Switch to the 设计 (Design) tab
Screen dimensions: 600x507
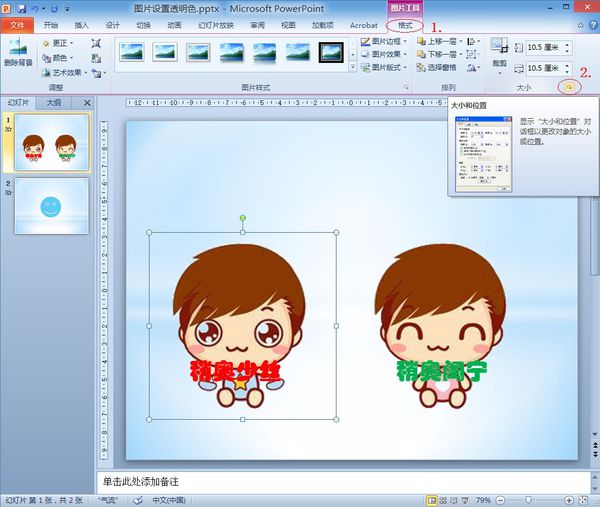tap(112, 25)
